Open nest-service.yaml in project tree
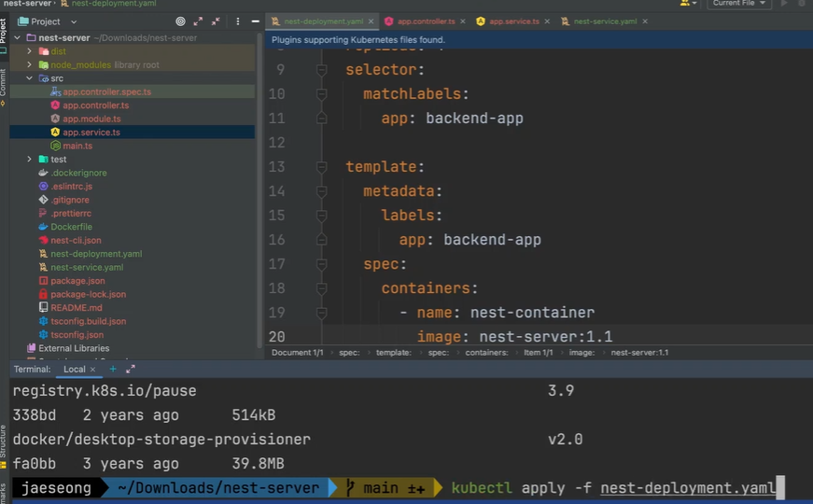Viewport: 813px width, 504px height. pyautogui.click(x=87, y=267)
